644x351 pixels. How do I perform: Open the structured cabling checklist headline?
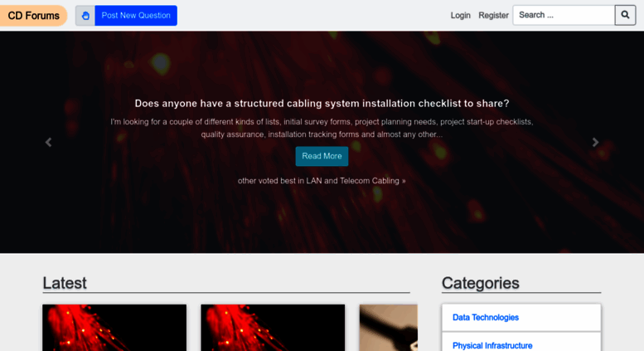(x=322, y=104)
